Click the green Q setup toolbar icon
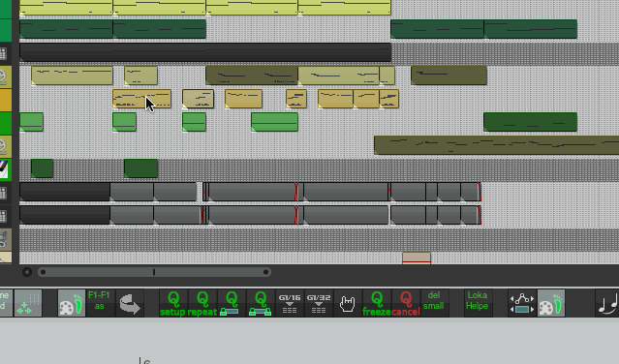The height and width of the screenshot is (364, 619). [173, 303]
